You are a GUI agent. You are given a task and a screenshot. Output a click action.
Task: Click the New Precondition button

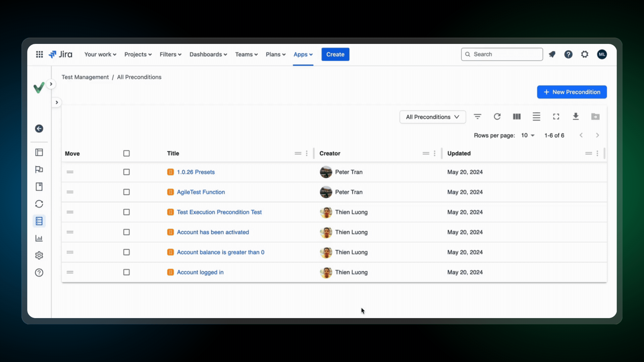point(572,92)
